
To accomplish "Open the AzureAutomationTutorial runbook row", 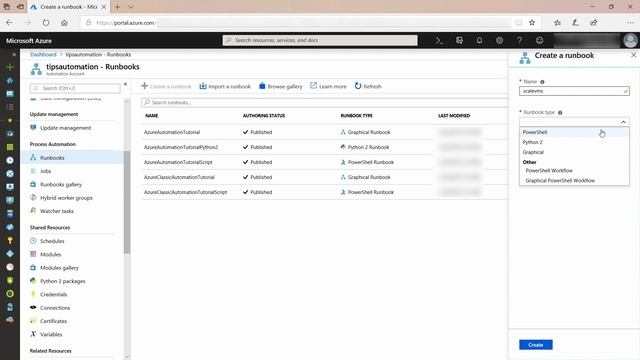I will [x=324, y=132].
